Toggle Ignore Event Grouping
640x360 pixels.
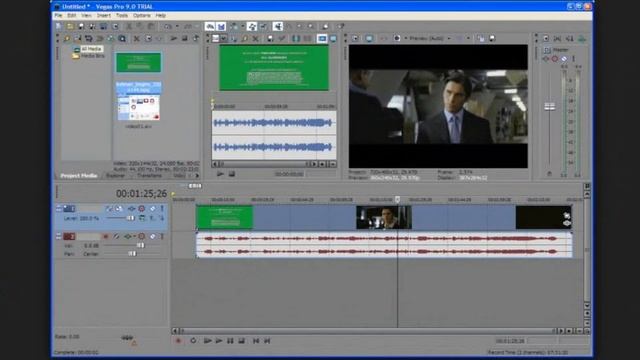(x=264, y=27)
